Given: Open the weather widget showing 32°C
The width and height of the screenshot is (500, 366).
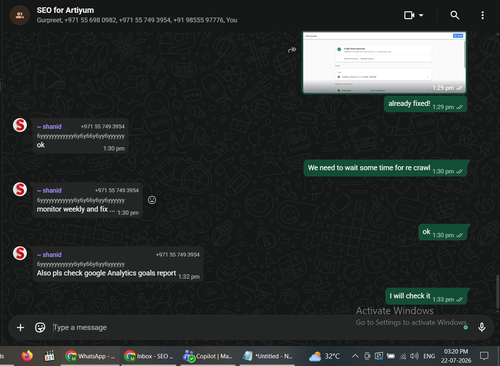Looking at the screenshot, I should point(324,356).
